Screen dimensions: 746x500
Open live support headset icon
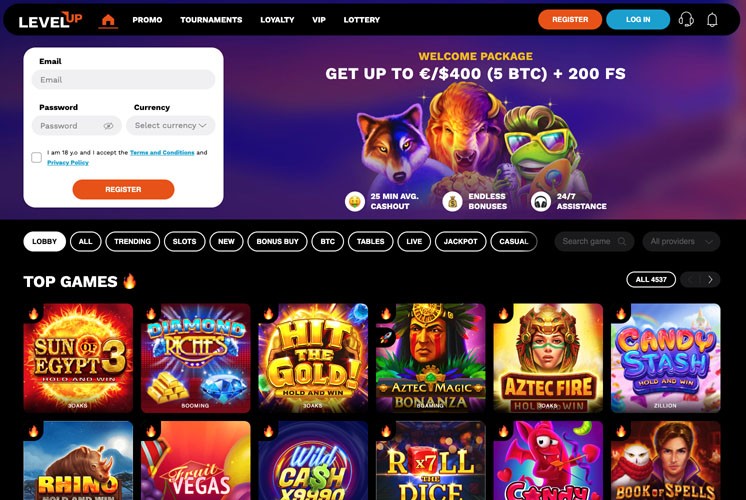tap(686, 20)
